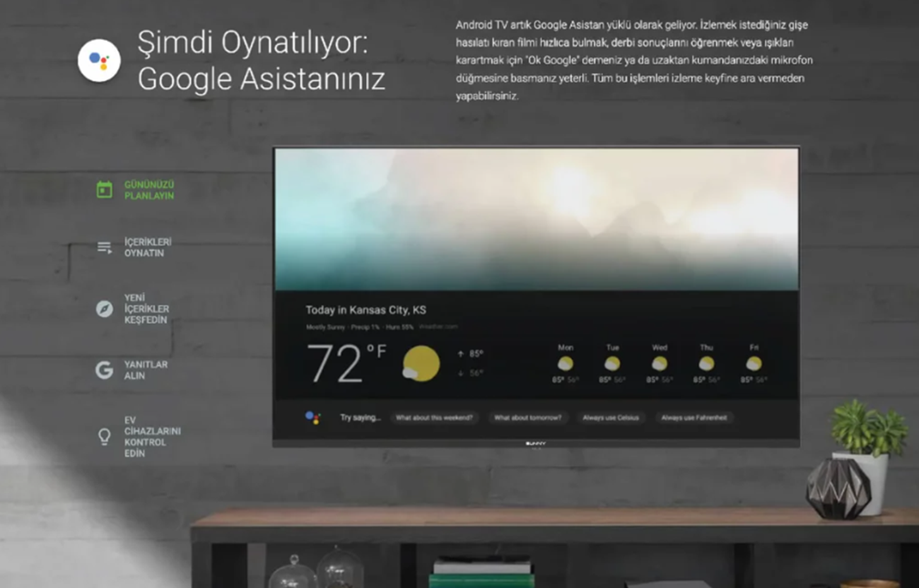Click the 'Mostly Sunny' conditions line
This screenshot has height=588, width=919.
tap(382, 327)
